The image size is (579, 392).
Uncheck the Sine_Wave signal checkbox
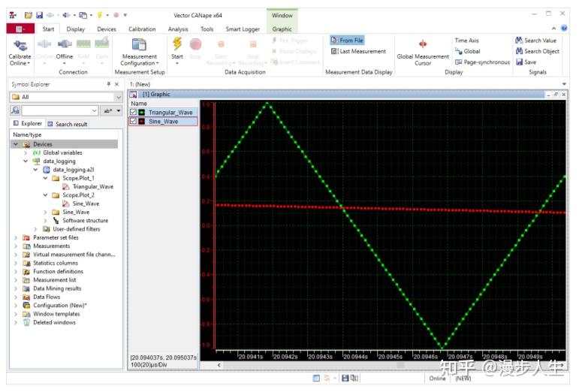point(134,120)
